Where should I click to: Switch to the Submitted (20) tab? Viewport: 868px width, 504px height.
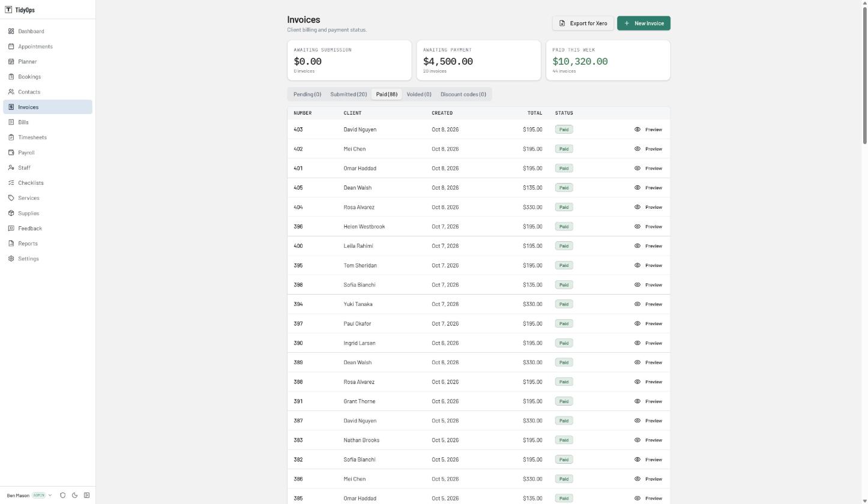pos(348,94)
